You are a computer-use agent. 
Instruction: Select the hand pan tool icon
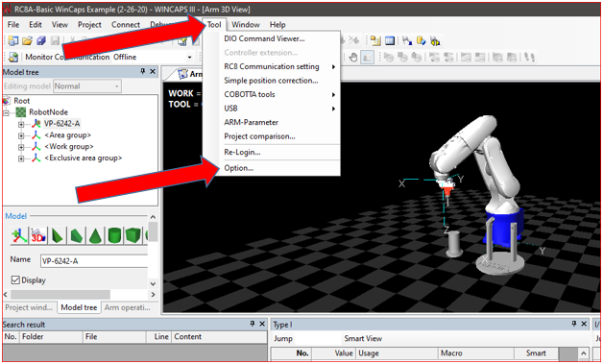point(353,58)
